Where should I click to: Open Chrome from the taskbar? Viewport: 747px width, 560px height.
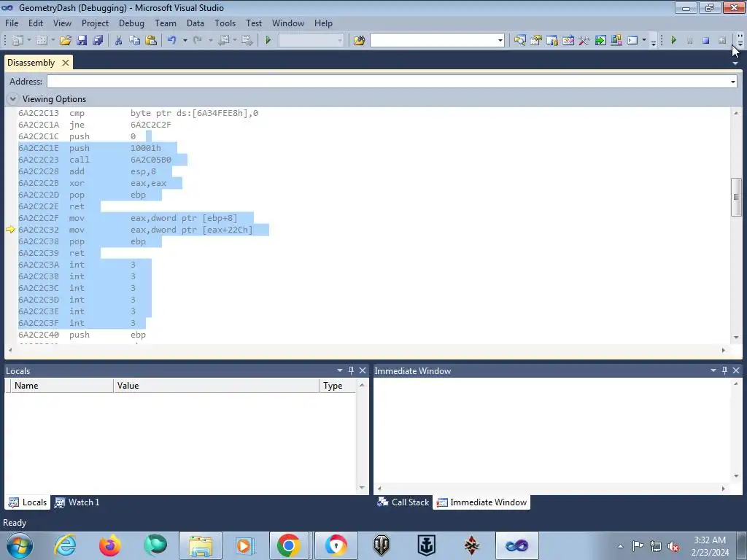pyautogui.click(x=288, y=545)
